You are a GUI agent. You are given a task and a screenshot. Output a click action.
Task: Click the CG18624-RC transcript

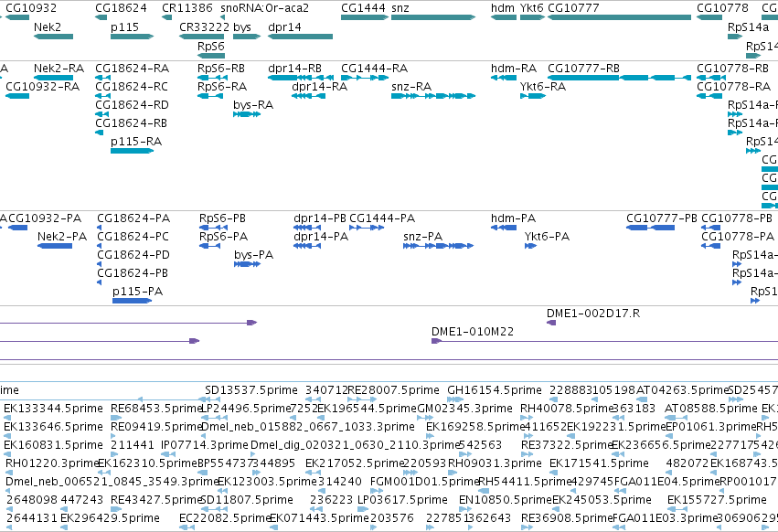pyautogui.click(x=102, y=96)
